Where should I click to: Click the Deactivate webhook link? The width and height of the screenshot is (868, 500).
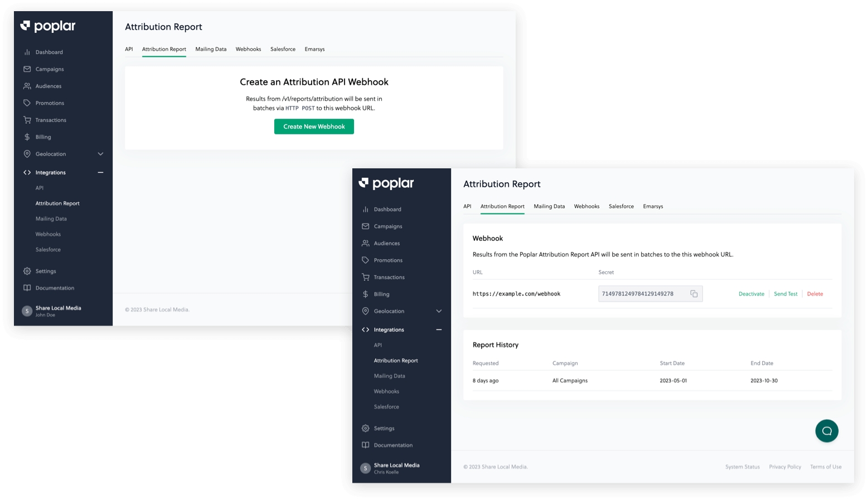point(751,294)
